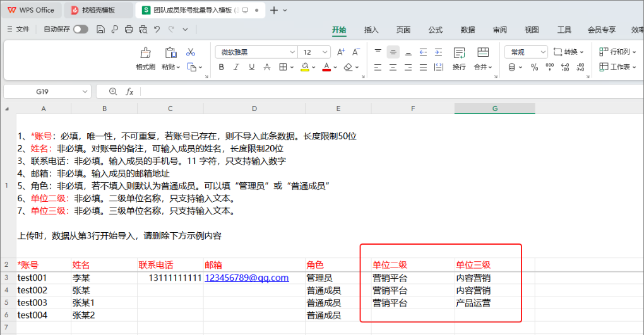The image size is (644, 335).
Task: Click the strikethrough text icon
Action: coord(267,67)
